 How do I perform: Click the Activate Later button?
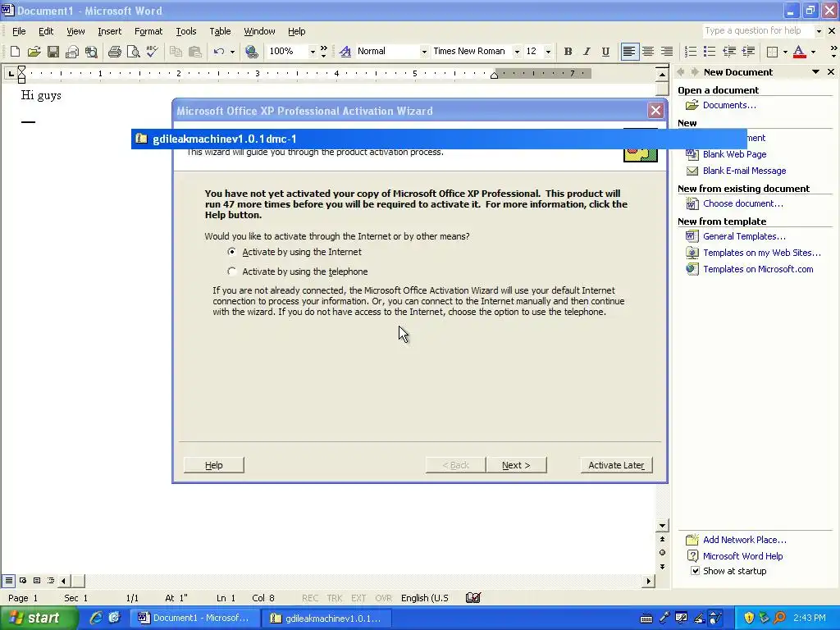pos(616,465)
